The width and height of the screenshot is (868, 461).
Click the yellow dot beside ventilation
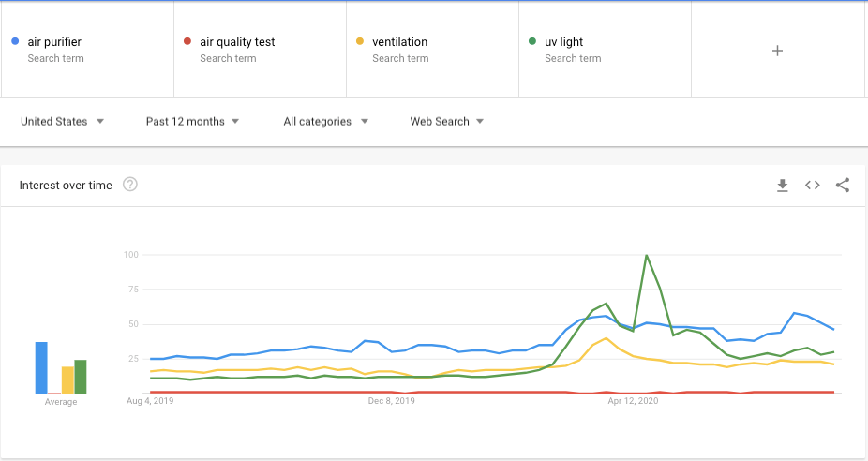tap(360, 41)
